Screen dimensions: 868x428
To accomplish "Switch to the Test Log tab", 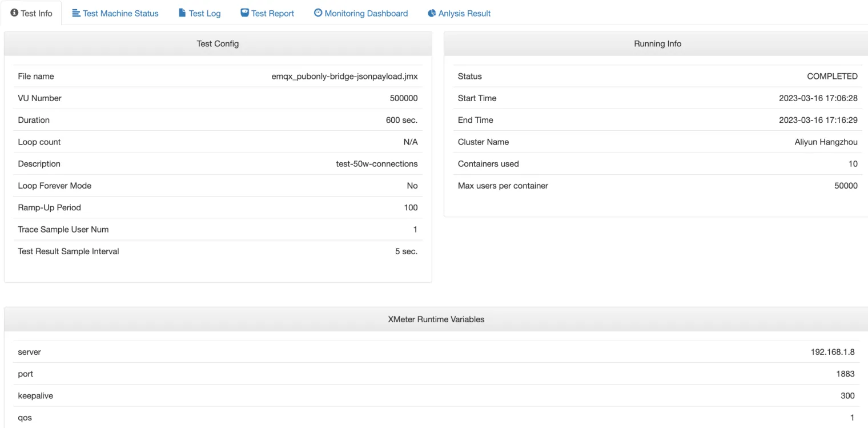I will coord(204,13).
